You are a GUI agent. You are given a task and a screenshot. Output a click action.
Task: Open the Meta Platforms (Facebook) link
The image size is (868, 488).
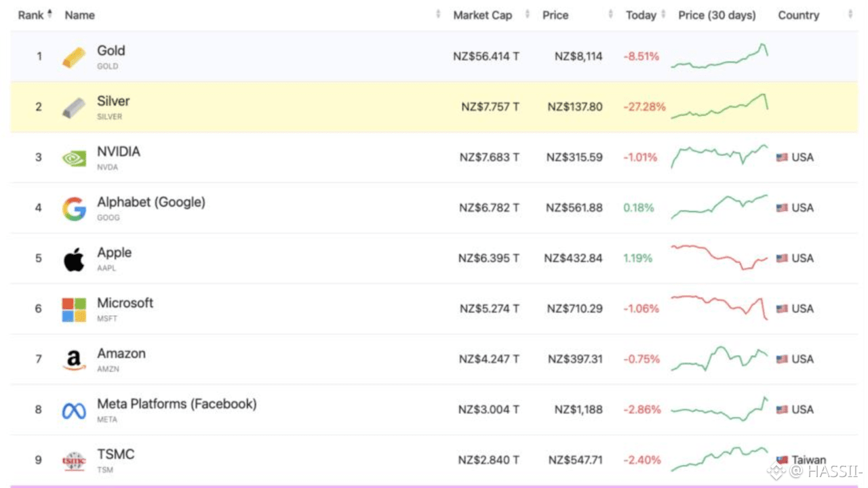pyautogui.click(x=176, y=404)
